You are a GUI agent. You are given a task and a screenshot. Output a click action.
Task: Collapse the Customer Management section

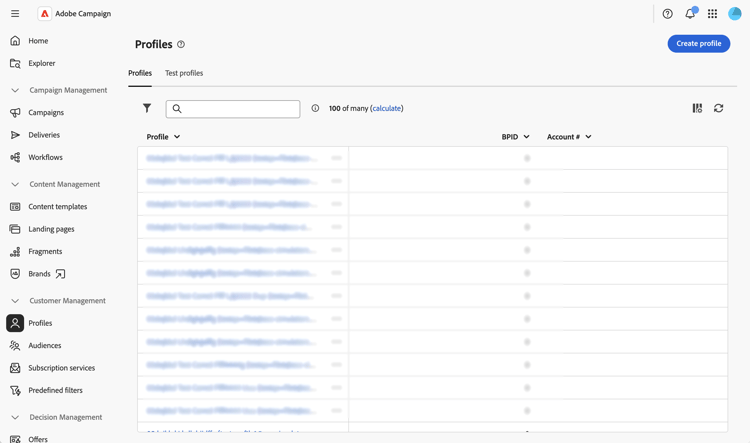tap(15, 301)
